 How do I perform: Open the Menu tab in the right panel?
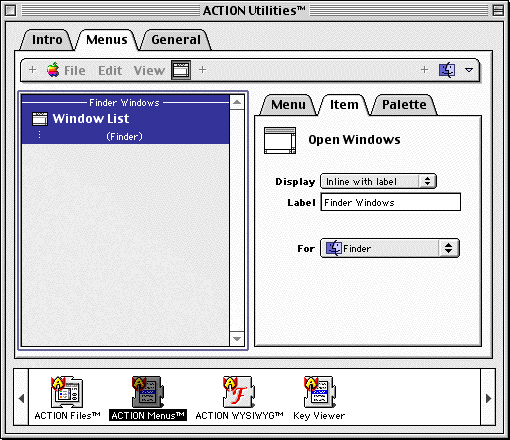(288, 105)
